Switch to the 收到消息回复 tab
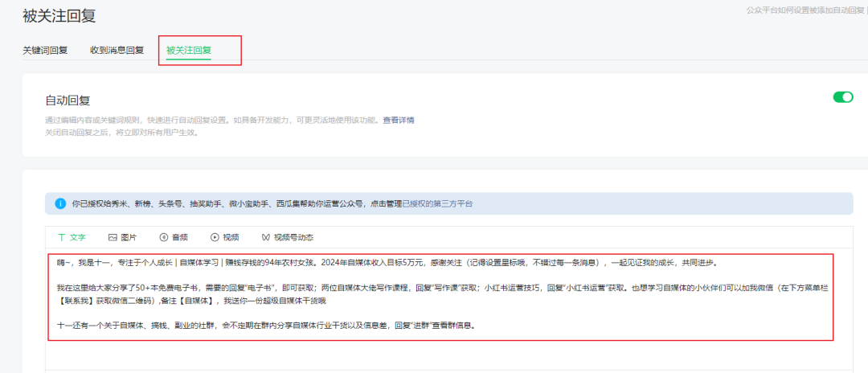Screen dimensions: 868x373 point(117,51)
